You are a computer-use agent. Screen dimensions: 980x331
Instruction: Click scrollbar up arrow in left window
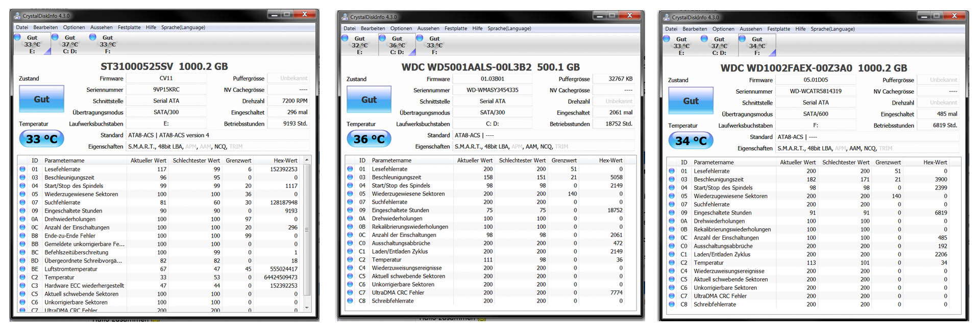[x=307, y=160]
